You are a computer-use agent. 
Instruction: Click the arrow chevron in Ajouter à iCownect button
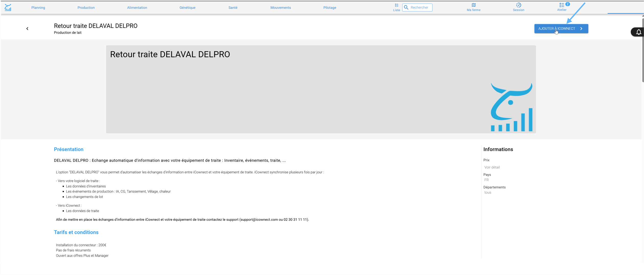click(x=581, y=29)
